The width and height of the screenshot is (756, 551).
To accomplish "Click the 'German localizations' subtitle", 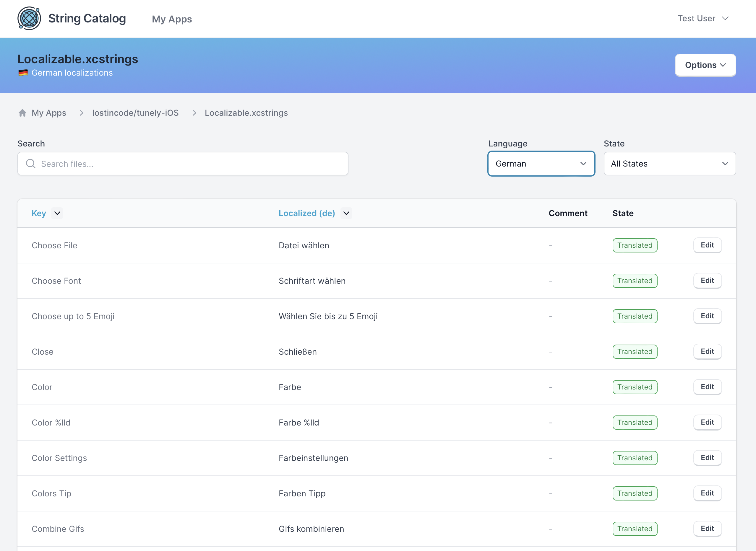I will click(72, 73).
